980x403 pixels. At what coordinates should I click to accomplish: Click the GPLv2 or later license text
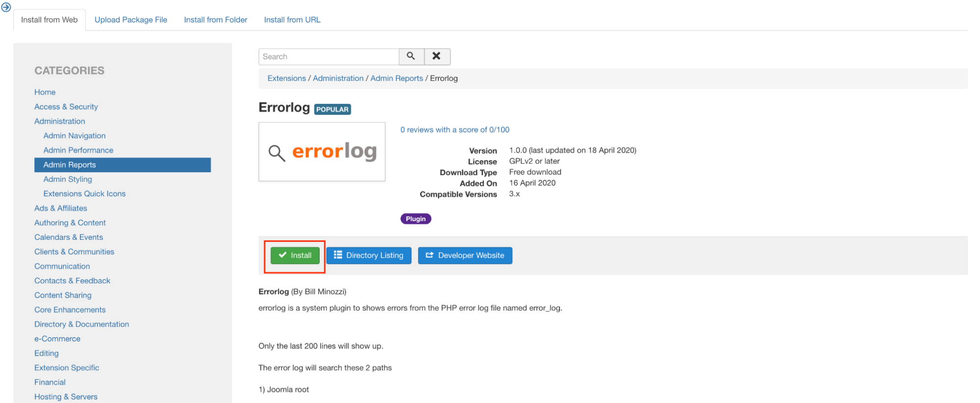click(x=534, y=161)
